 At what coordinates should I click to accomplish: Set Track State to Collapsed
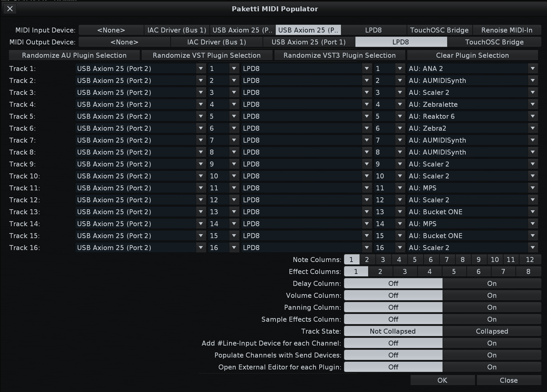pos(492,331)
